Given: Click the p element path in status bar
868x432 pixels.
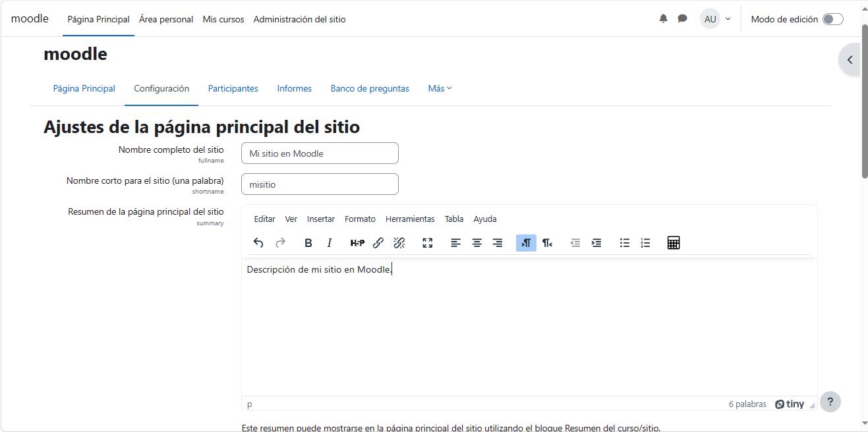Looking at the screenshot, I should click(x=250, y=404).
